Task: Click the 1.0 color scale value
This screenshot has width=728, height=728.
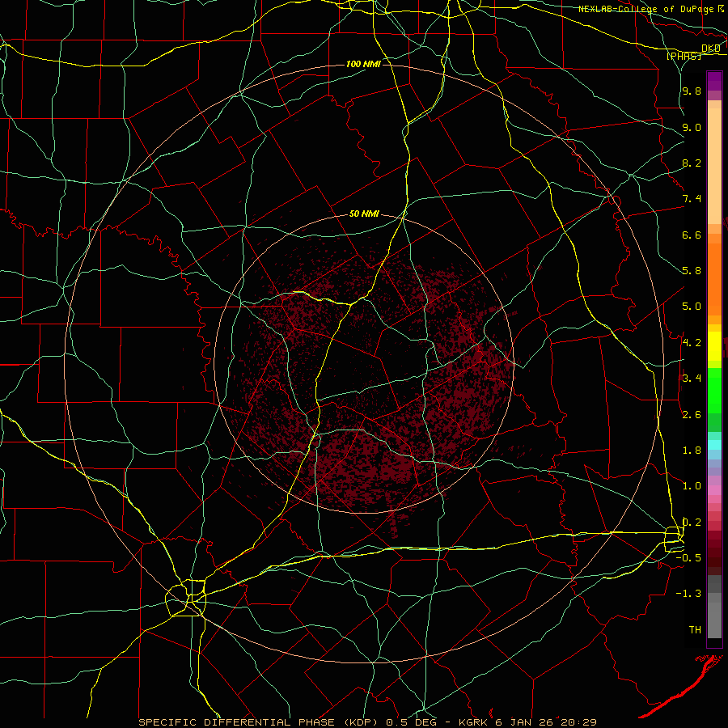Action: click(x=692, y=486)
